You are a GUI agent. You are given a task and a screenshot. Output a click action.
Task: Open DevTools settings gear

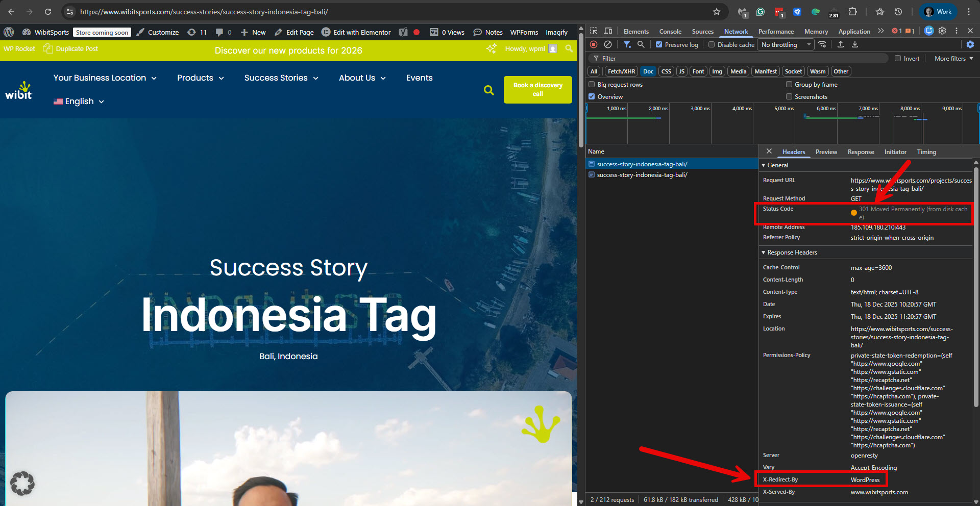coord(942,31)
